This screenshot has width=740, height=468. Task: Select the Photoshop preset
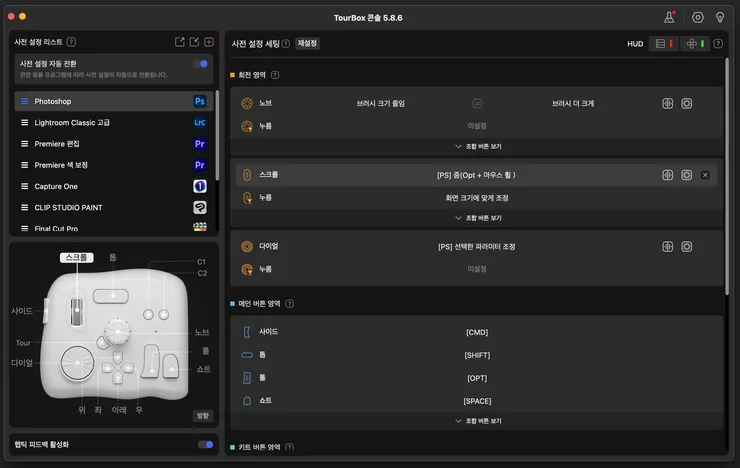(x=114, y=101)
